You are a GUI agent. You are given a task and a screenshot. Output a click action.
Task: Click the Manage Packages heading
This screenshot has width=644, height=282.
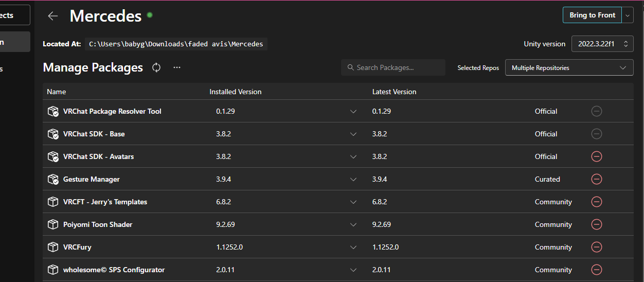point(93,67)
